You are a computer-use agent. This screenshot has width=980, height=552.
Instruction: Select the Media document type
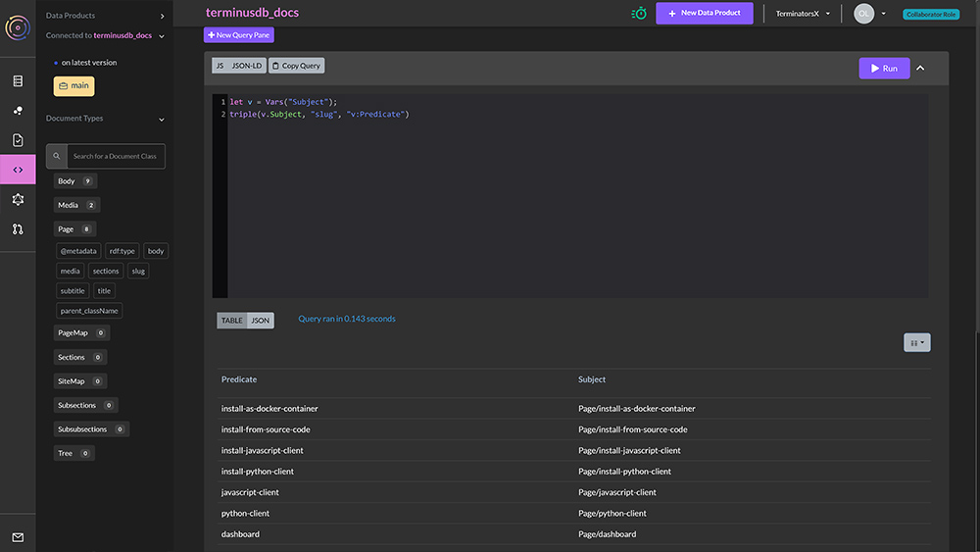pyautogui.click(x=76, y=205)
